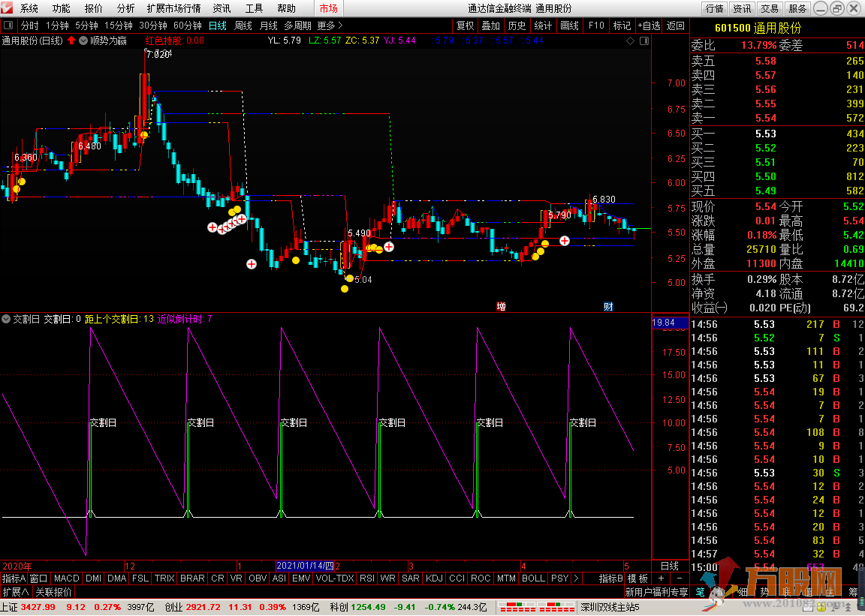The height and width of the screenshot is (616, 865).
Task: Click the 增 marker on the chart
Action: (501, 306)
